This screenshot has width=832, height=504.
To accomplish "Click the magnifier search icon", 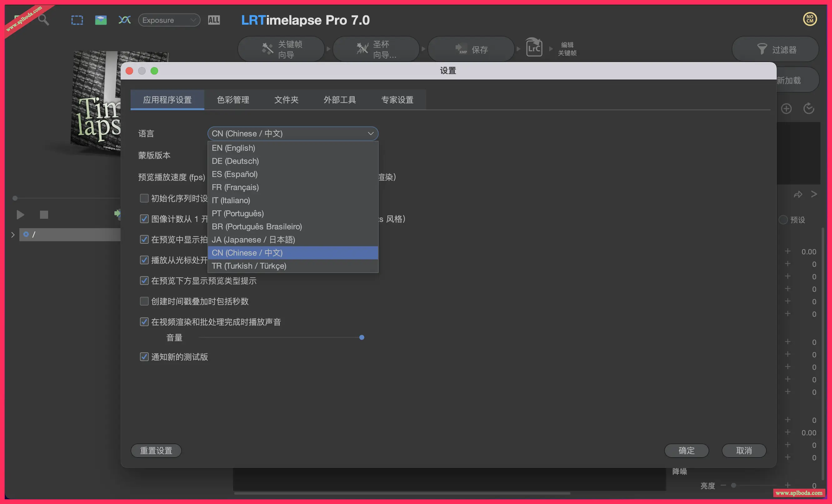I will 43,20.
